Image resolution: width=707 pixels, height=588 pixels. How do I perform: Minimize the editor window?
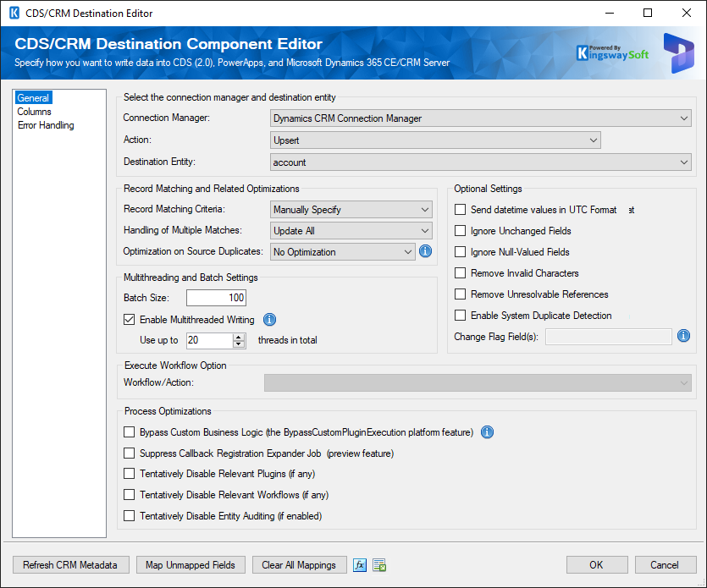coord(610,13)
